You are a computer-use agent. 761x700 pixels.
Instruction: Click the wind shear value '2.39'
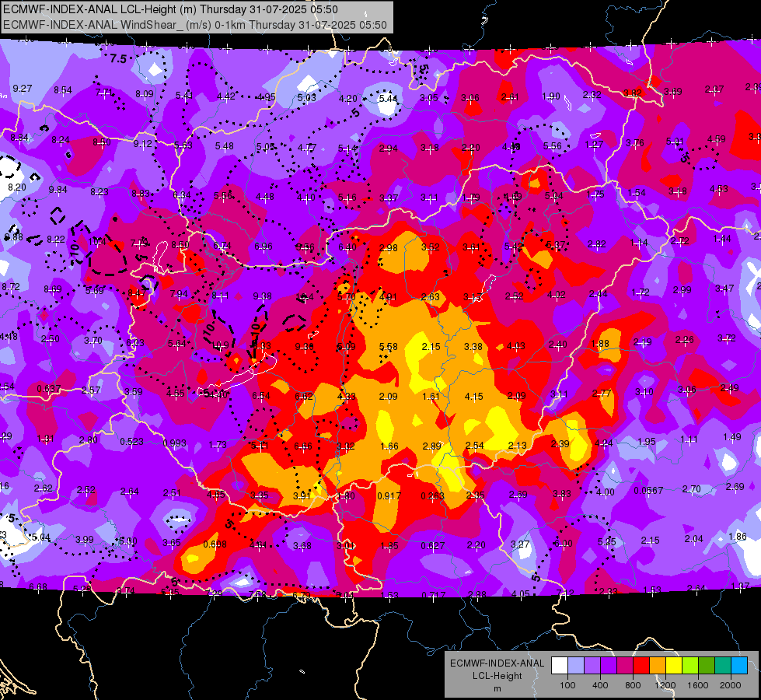560,443
